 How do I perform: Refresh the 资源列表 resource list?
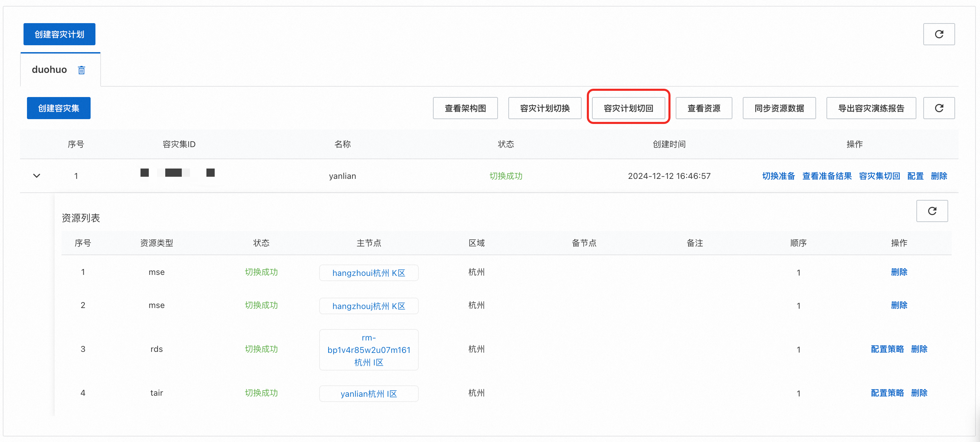coord(932,211)
